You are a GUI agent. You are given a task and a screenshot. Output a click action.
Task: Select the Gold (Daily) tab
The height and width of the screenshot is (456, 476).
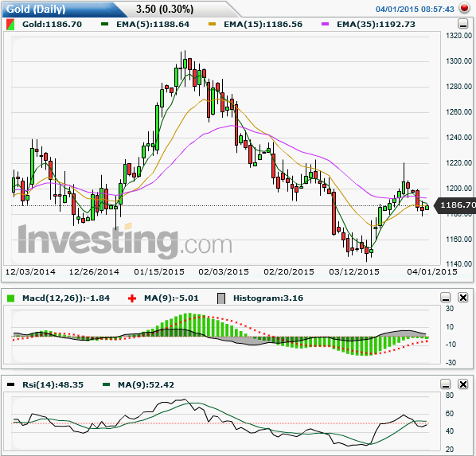(36, 9)
